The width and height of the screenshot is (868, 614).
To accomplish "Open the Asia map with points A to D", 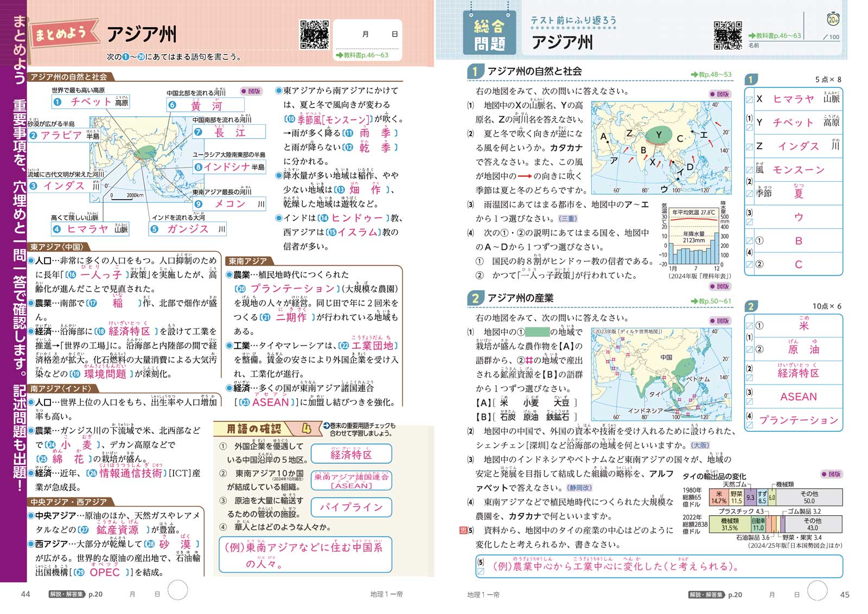I will point(661,148).
